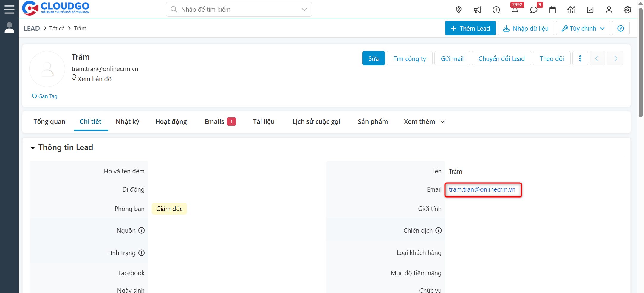This screenshot has height=293, width=644.
Task: Expand the Tùy chỉnh dropdown
Action: [583, 28]
